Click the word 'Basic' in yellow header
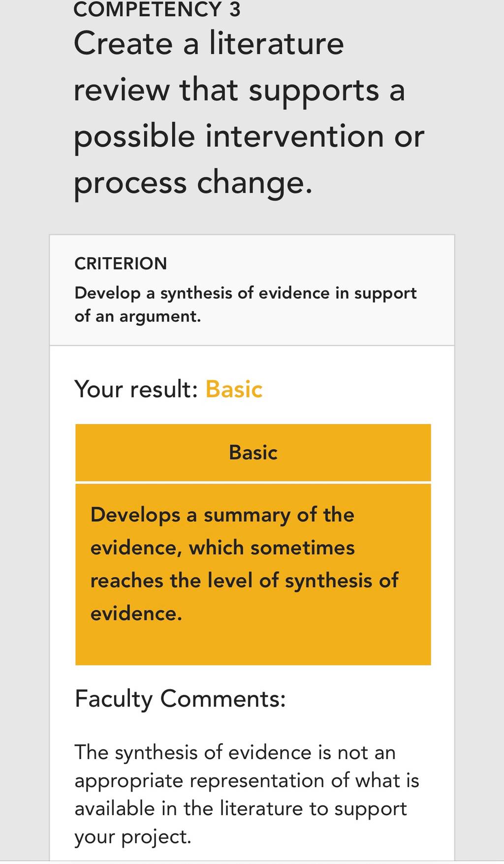Viewport: 504px width, 864px height. click(x=253, y=453)
